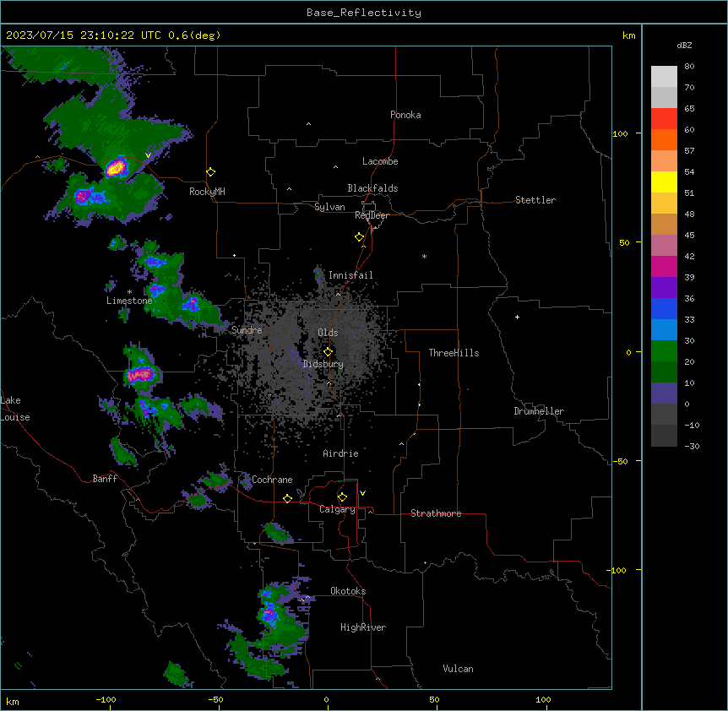Select the white plus marker north of Drumheller

(517, 317)
